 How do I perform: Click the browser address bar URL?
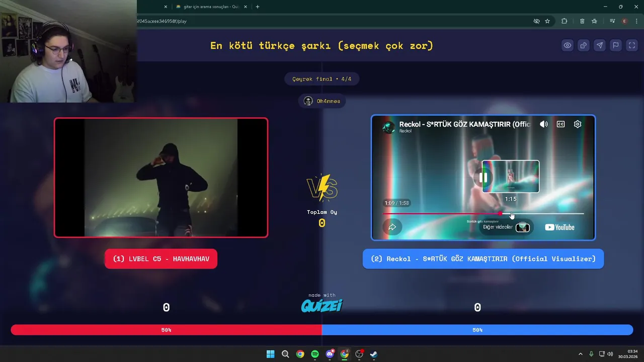click(161, 21)
